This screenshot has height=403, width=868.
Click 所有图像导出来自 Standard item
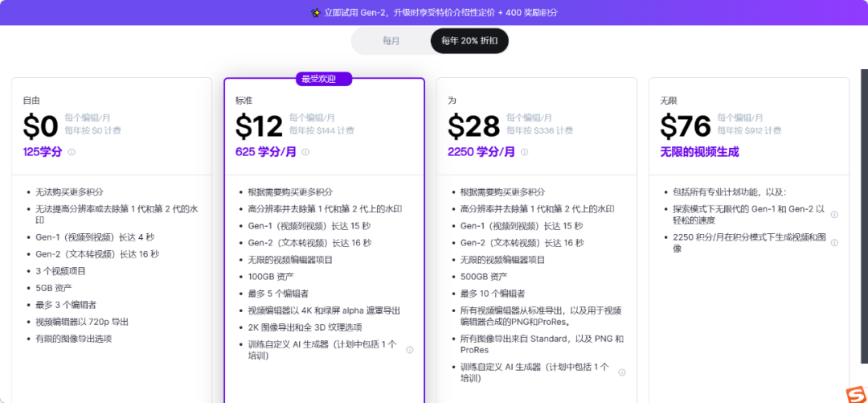click(542, 344)
